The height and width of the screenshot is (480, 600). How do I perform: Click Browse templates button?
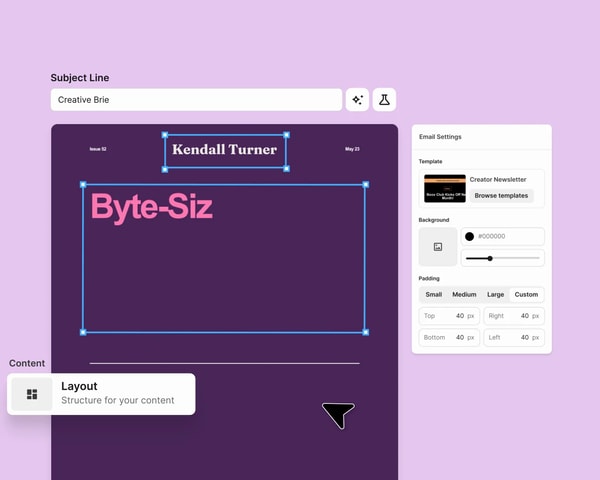(501, 196)
